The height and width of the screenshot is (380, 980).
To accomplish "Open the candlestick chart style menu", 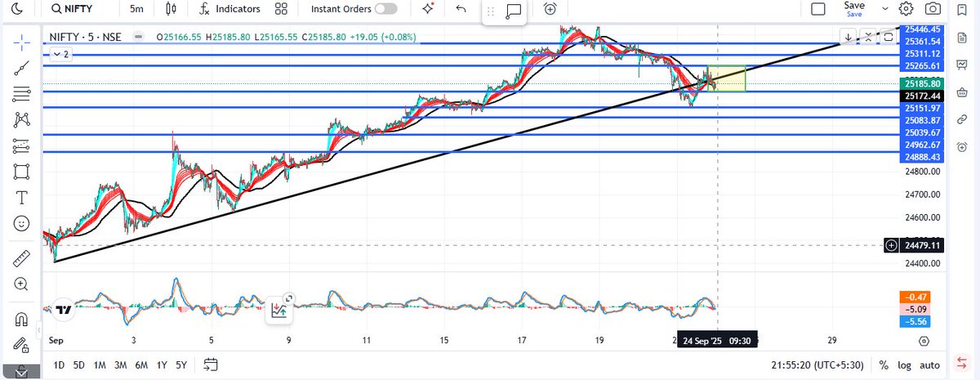I will (x=171, y=9).
